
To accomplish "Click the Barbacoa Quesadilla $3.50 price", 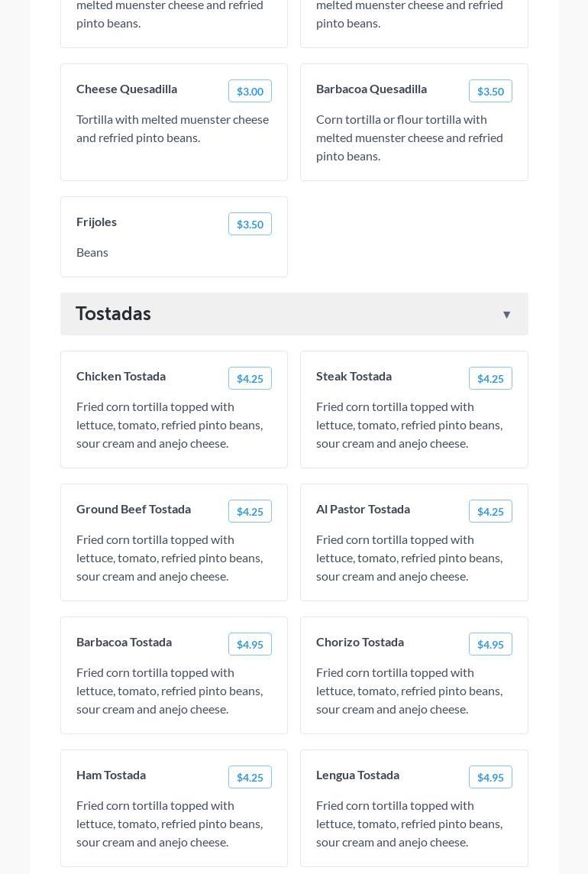I will pyautogui.click(x=490, y=92).
